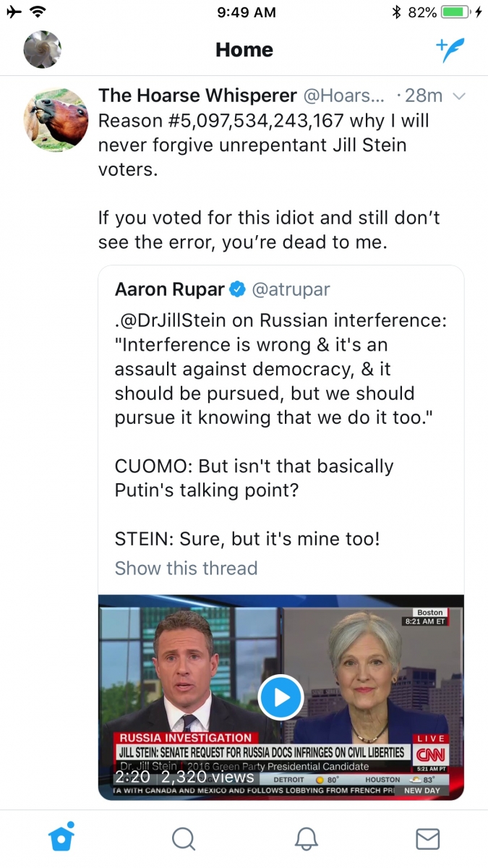
Task: Tap the compose new tweet feather icon
Action: [450, 50]
